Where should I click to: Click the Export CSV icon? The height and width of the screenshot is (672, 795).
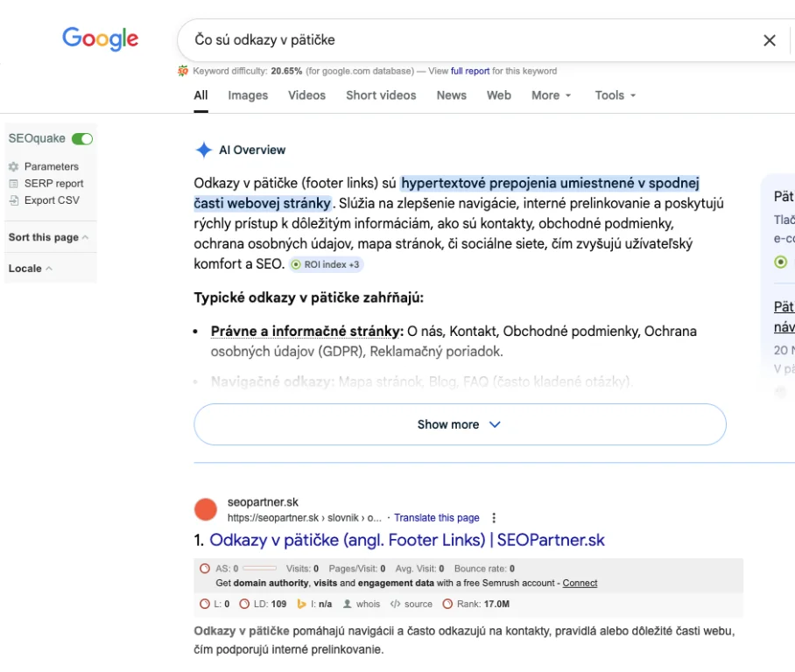pyautogui.click(x=13, y=200)
